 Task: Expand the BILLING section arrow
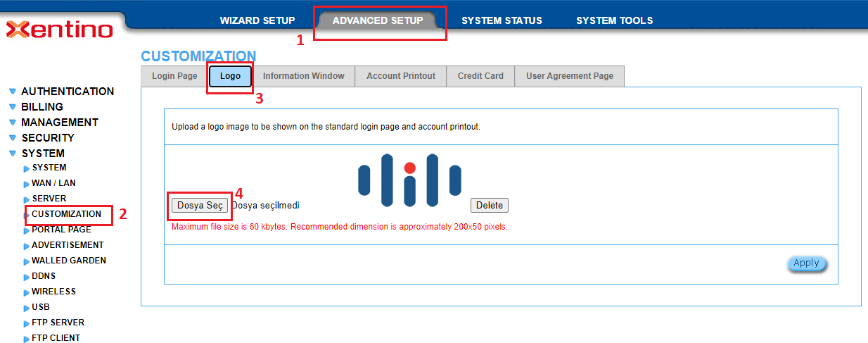(x=13, y=107)
